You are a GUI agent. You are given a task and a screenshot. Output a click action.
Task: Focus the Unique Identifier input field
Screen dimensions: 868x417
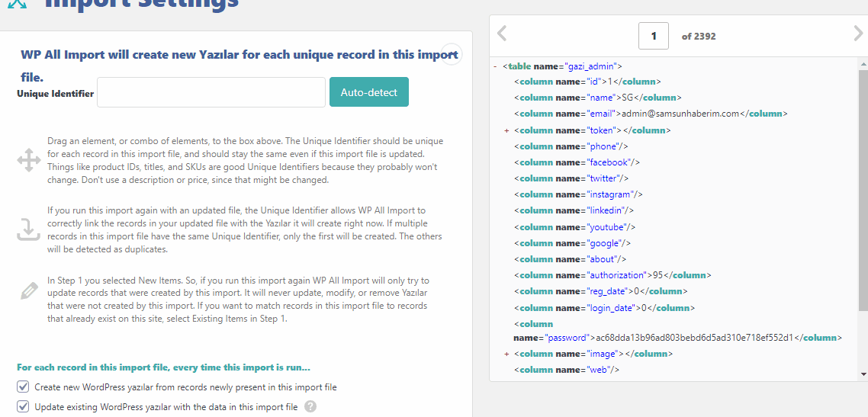[211, 91]
